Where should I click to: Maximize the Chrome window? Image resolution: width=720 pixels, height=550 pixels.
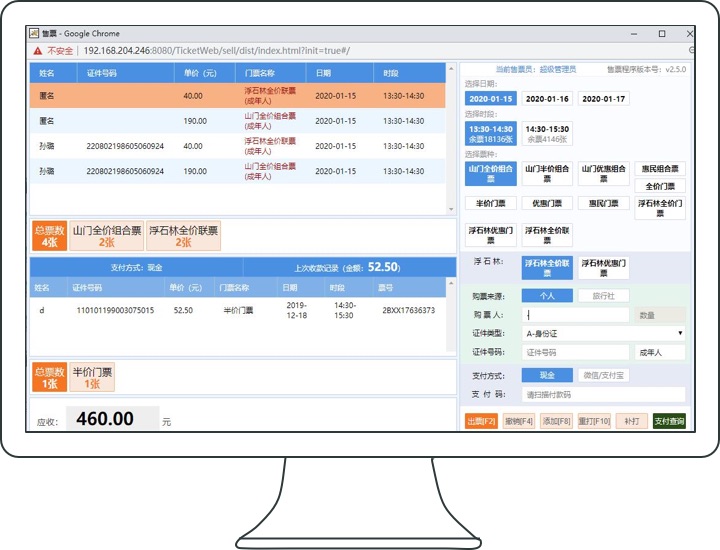[x=660, y=33]
